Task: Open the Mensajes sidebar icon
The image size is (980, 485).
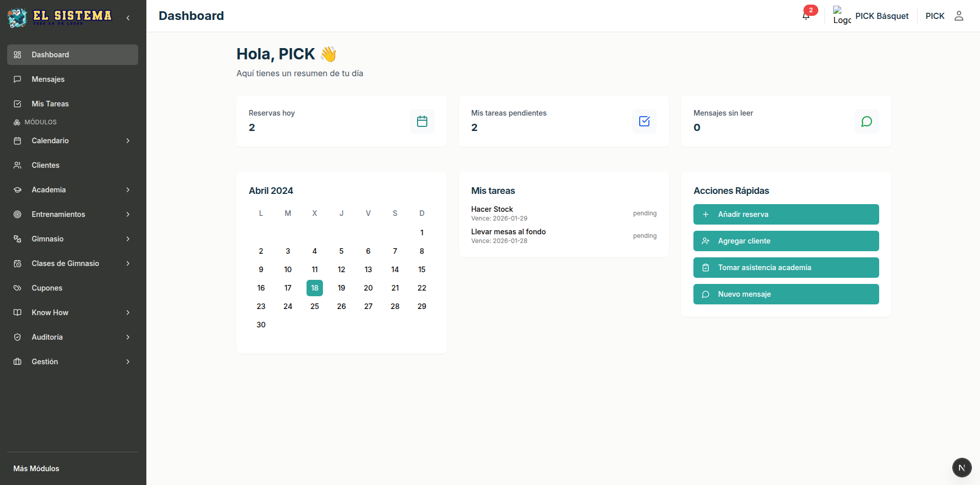Action: 18,79
